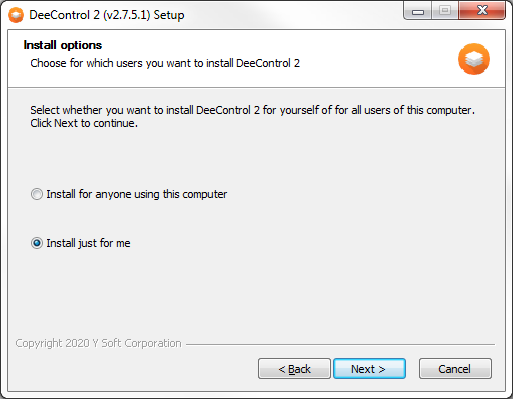Image resolution: width=513 pixels, height=399 pixels.
Task: Click the 'Copyright 2020 Y Soft Corporation' text
Action: pyautogui.click(x=98, y=343)
